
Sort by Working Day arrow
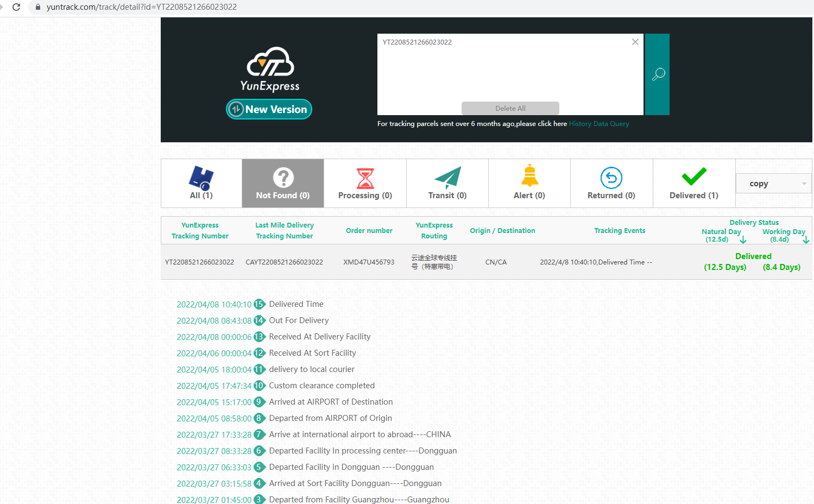pyautogui.click(x=806, y=240)
